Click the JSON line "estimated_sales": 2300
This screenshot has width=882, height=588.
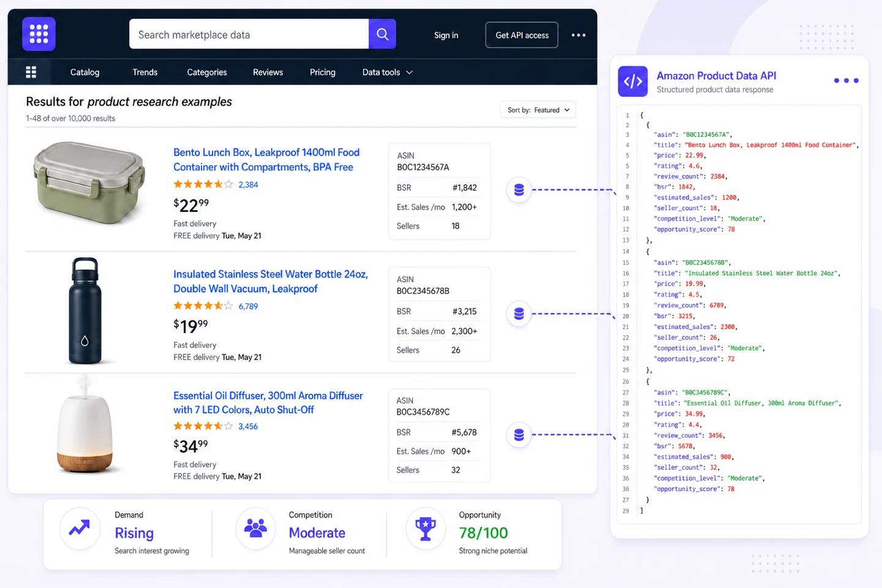coord(695,327)
